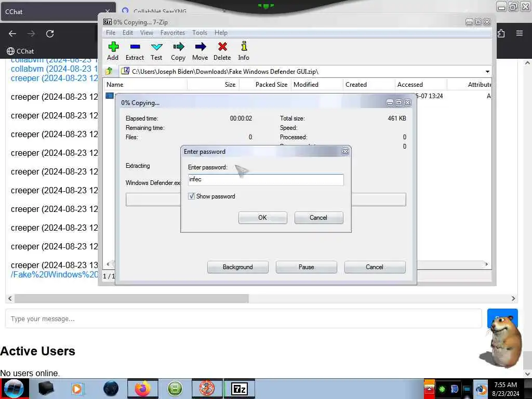Sort file list by Packed Size column

point(265,85)
